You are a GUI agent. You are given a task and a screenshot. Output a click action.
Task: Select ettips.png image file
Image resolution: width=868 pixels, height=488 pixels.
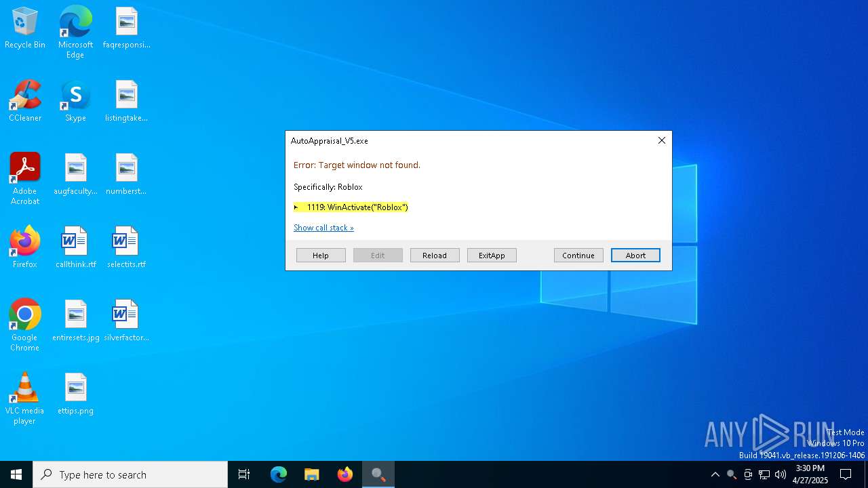pyautogui.click(x=75, y=394)
